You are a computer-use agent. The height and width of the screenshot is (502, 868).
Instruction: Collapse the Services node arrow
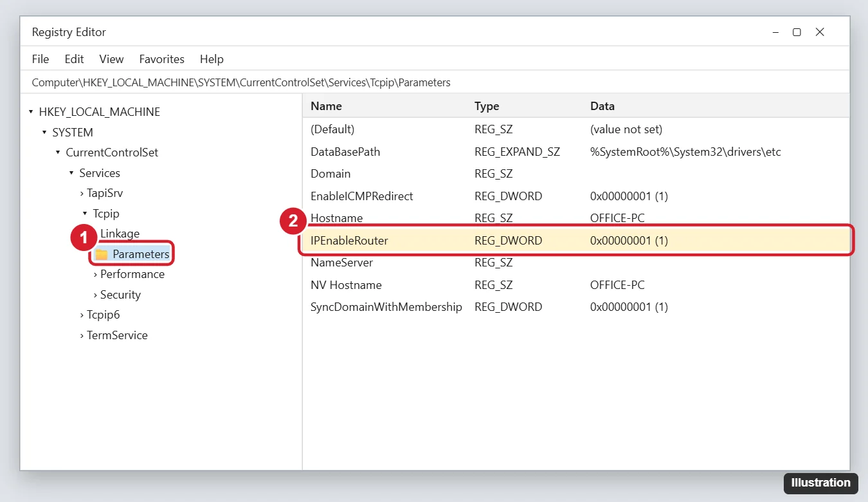point(71,173)
